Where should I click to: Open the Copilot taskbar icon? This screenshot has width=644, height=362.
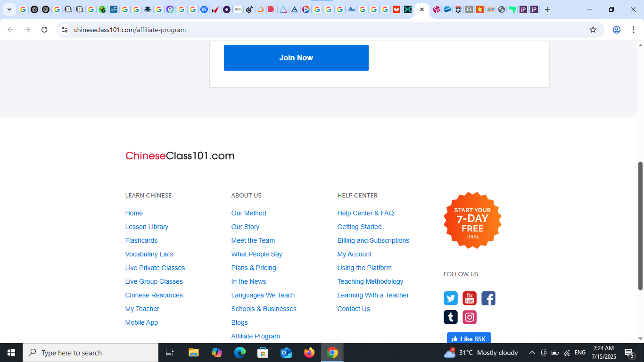click(217, 353)
